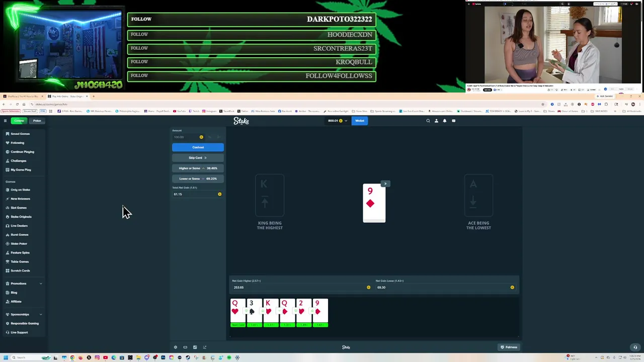Open game settings gear icon
This screenshot has width=644, height=362.
pos(175,347)
